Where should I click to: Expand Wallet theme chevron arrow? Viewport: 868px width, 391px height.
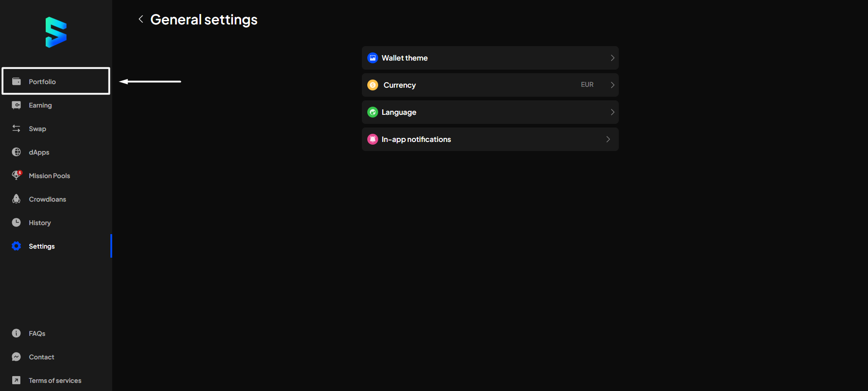(x=612, y=58)
